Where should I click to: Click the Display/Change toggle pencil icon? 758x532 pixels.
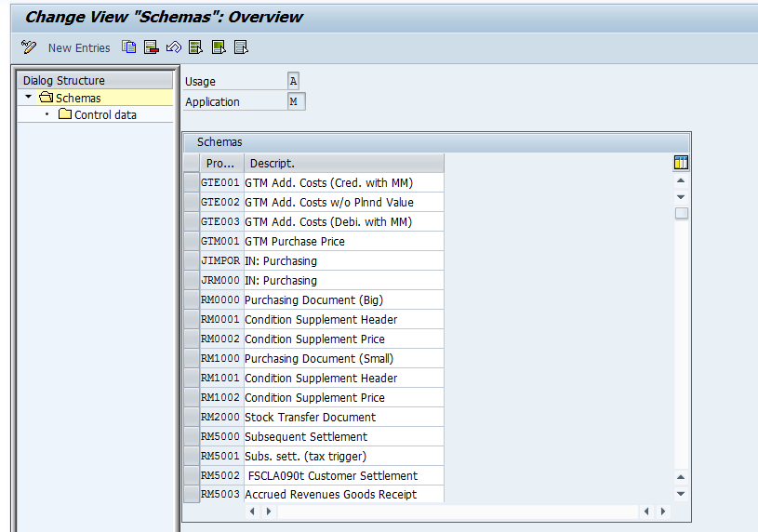point(29,47)
